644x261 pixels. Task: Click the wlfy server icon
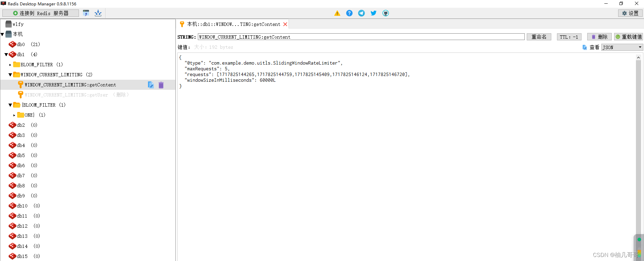click(x=9, y=24)
